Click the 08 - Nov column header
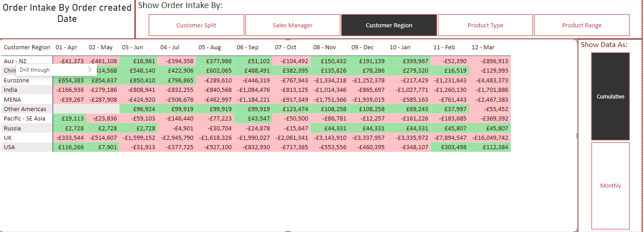Screen dimensions: 644x232 pos(325,47)
